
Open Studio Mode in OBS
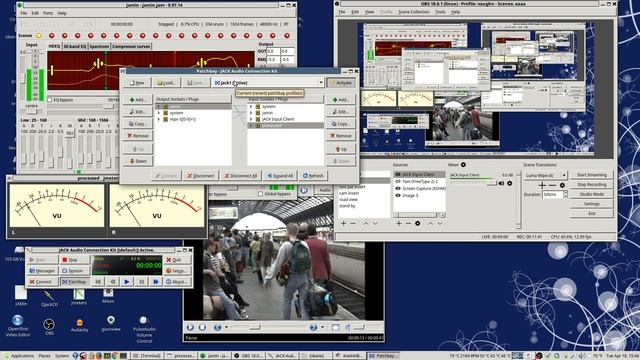click(591, 194)
